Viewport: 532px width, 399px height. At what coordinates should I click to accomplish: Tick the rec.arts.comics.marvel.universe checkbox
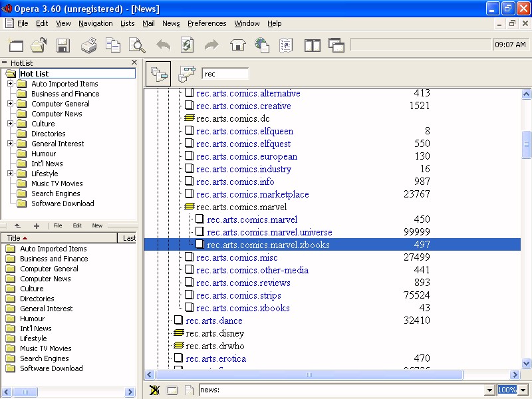tap(200, 232)
